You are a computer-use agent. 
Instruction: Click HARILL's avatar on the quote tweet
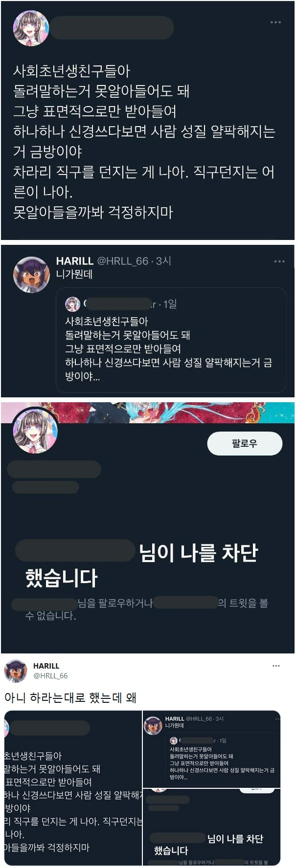coord(31,275)
